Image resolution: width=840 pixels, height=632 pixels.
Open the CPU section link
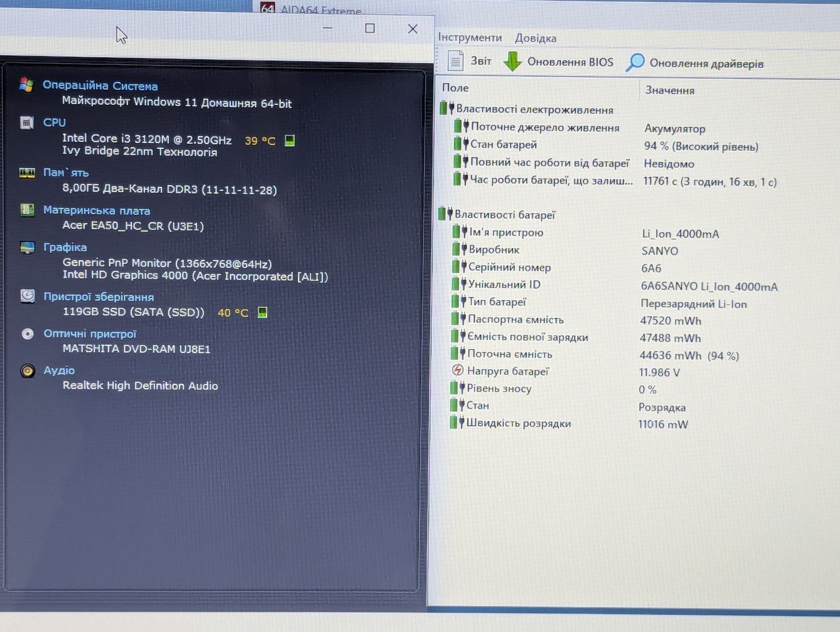pyautogui.click(x=54, y=123)
